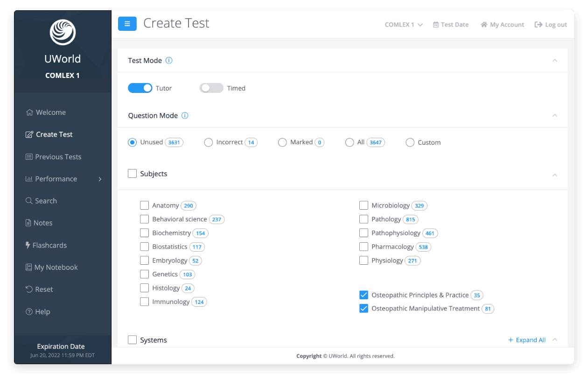The width and height of the screenshot is (588, 381).
Task: Click the UWorld logo icon
Action: pos(63,32)
